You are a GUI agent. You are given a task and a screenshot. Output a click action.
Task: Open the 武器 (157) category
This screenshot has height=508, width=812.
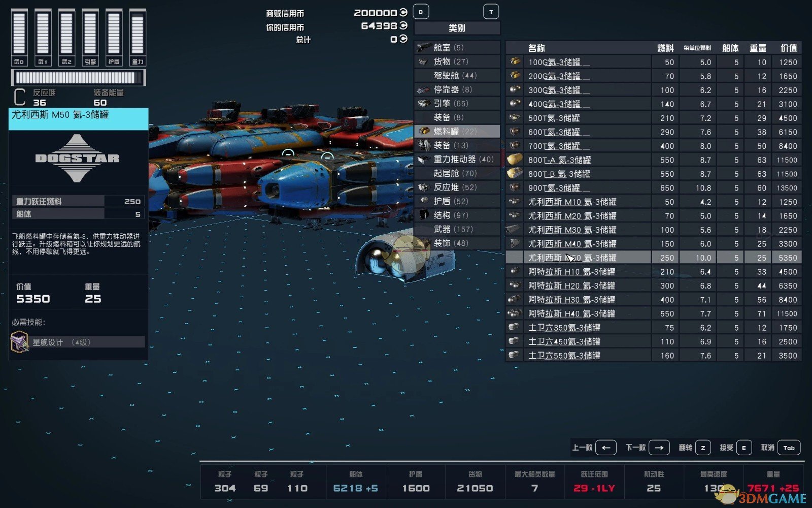tap(457, 229)
